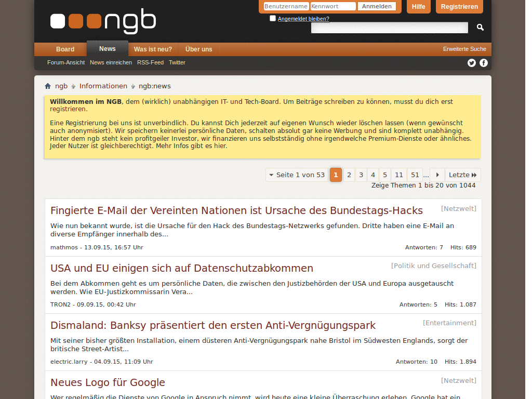Enable the Angemeldet bleiben checkbox
The height and width of the screenshot is (399, 532).
click(x=272, y=18)
